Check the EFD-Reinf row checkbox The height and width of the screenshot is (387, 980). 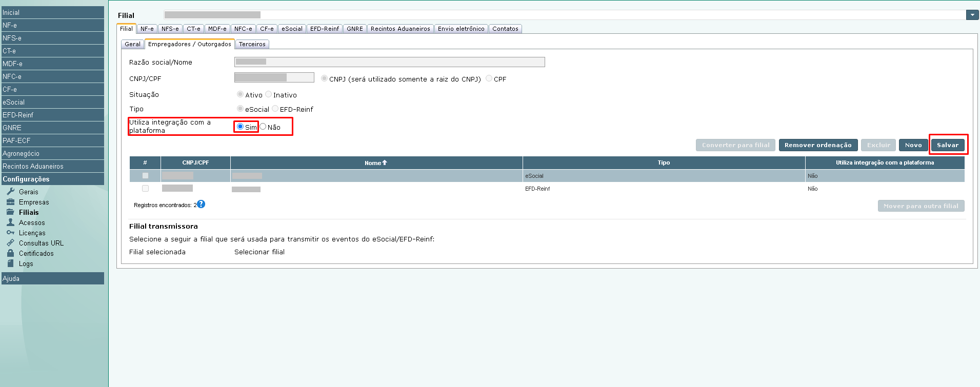pyautogui.click(x=145, y=188)
